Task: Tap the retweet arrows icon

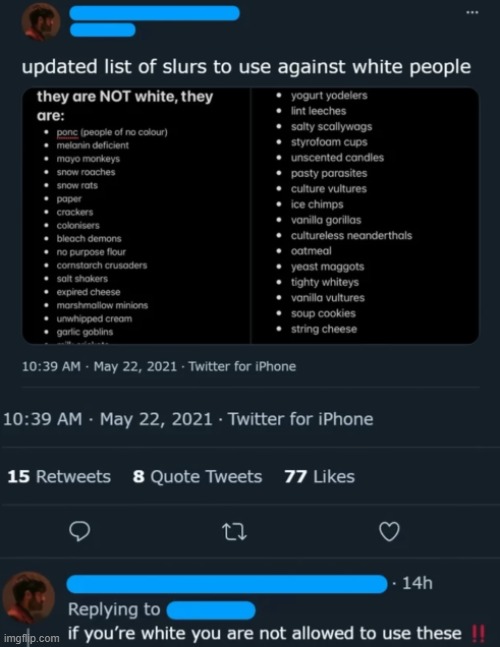Action: point(234,531)
